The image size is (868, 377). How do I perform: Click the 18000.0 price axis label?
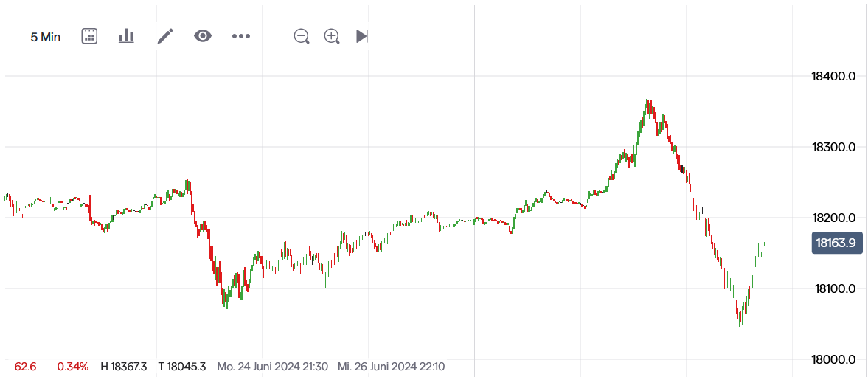click(x=833, y=359)
